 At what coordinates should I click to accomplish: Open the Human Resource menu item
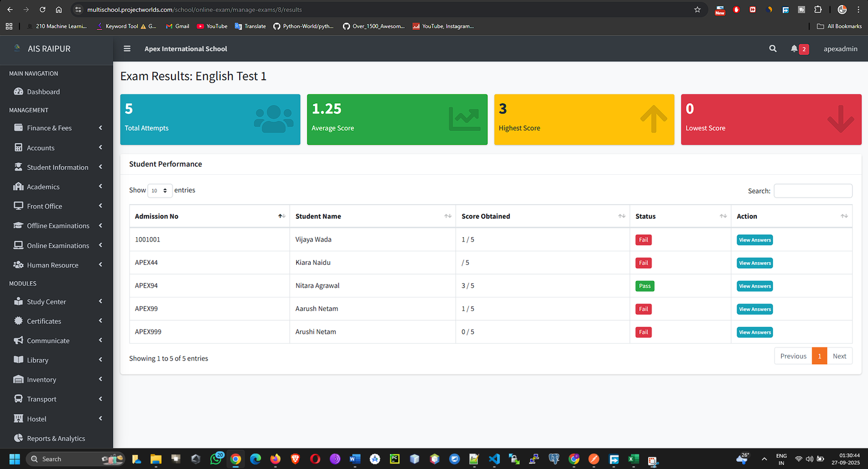coord(53,265)
